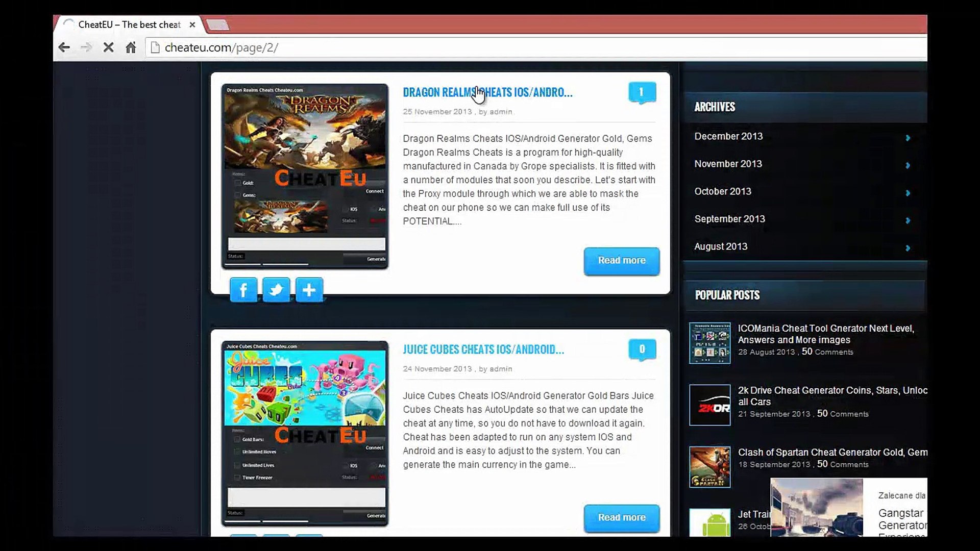Open Juice Cubes comment count bubble

pyautogui.click(x=642, y=349)
